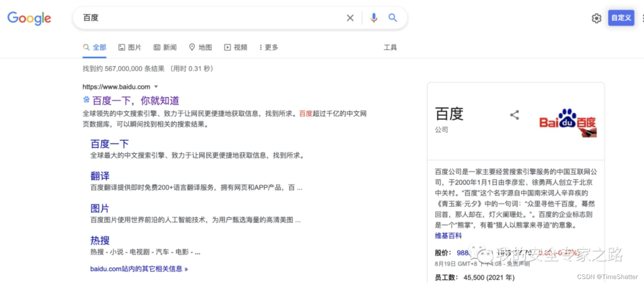Open the 更多 menu
This screenshot has width=644, height=283.
(269, 47)
